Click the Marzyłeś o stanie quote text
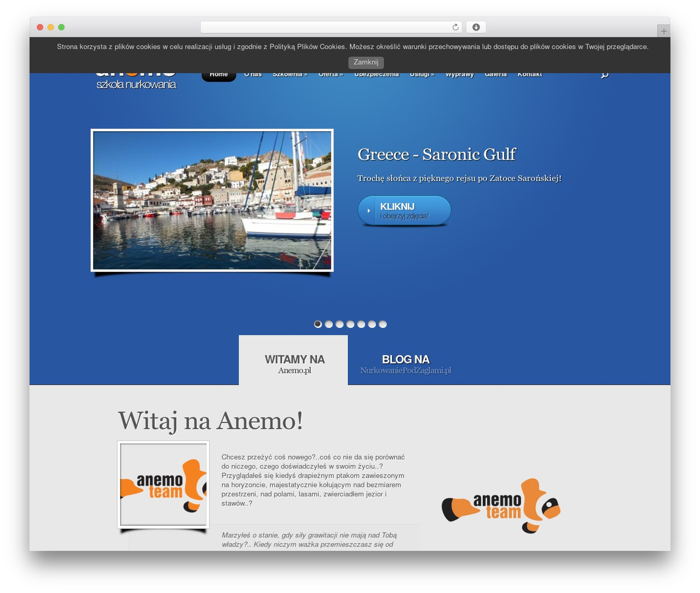The width and height of the screenshot is (700, 593). click(310, 540)
